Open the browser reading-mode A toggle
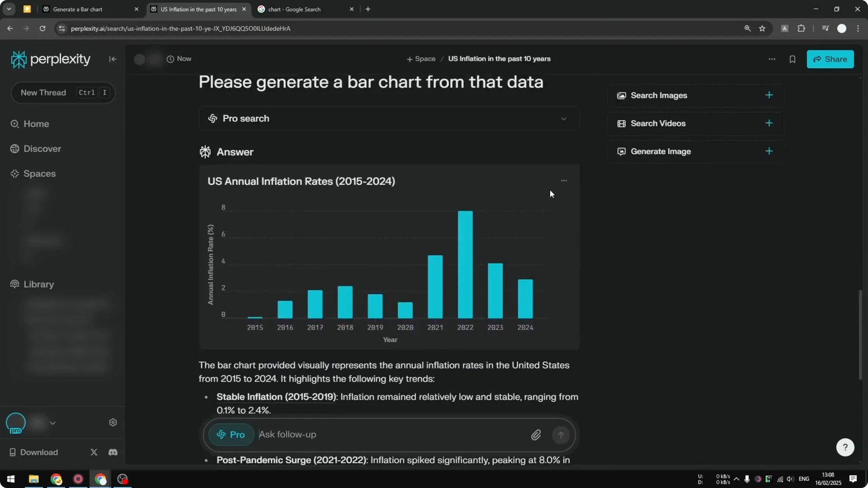 pyautogui.click(x=784, y=28)
